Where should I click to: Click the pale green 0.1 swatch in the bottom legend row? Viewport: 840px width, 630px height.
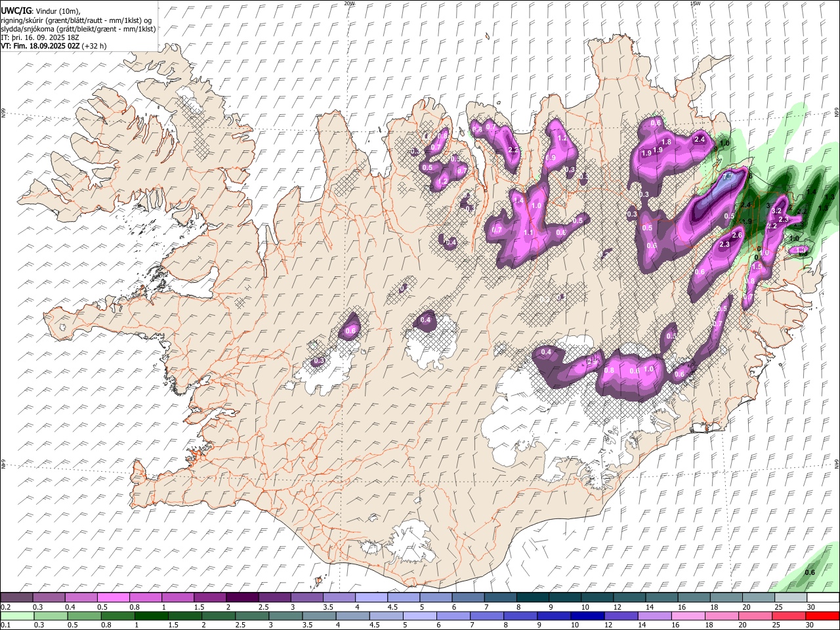tap(16, 616)
